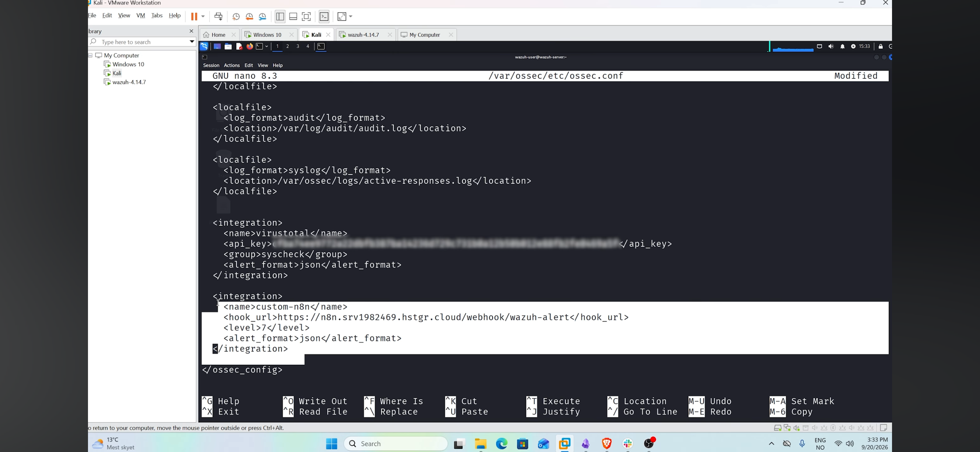This screenshot has height=452, width=980.
Task: Toggle the thumbnail bar view
Action: click(293, 16)
